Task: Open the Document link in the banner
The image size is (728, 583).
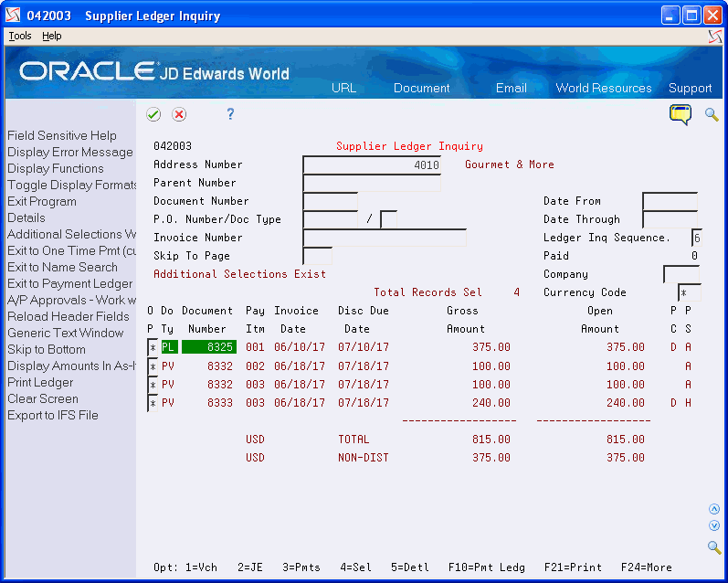Action: point(422,88)
